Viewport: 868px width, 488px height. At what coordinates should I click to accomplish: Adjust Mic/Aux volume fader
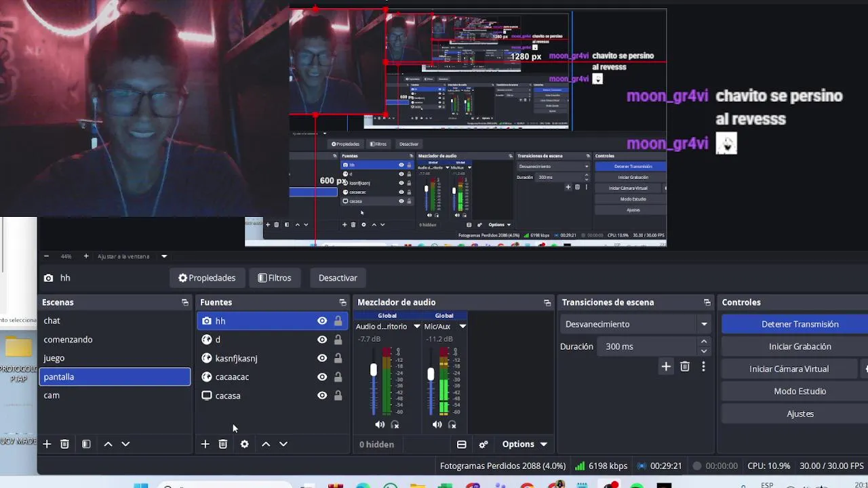click(431, 374)
